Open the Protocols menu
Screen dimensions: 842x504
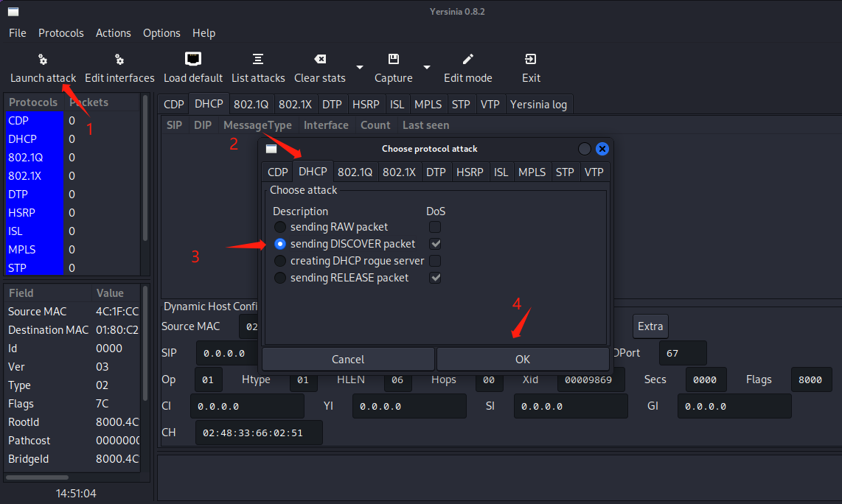(x=61, y=33)
